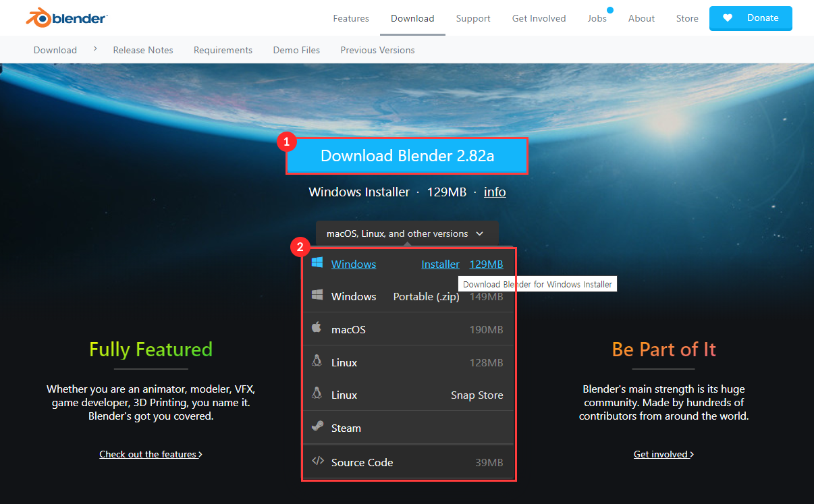The height and width of the screenshot is (504, 814).
Task: Expand macOS, Linux, and other versions dropdown
Action: pyautogui.click(x=407, y=233)
